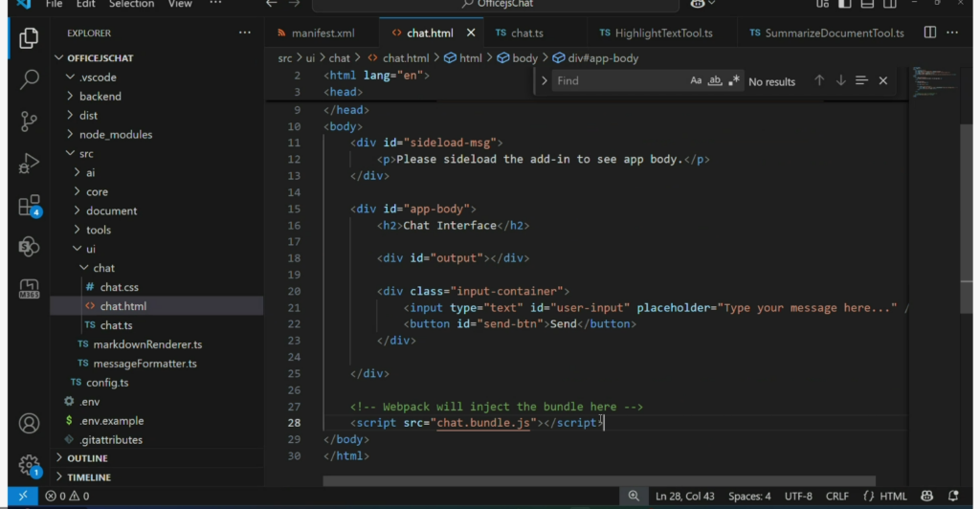Click Spaces: 4 indentation in status bar

click(747, 496)
